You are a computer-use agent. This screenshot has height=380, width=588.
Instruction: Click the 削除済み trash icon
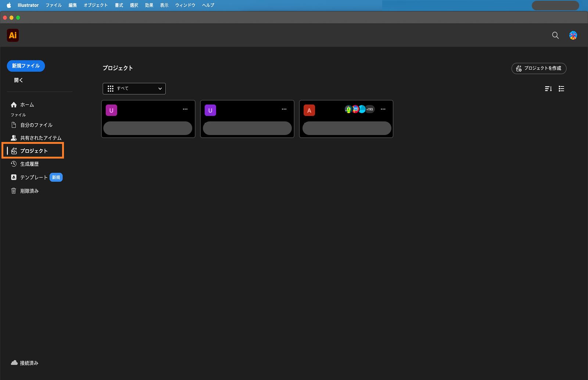pyautogui.click(x=14, y=191)
